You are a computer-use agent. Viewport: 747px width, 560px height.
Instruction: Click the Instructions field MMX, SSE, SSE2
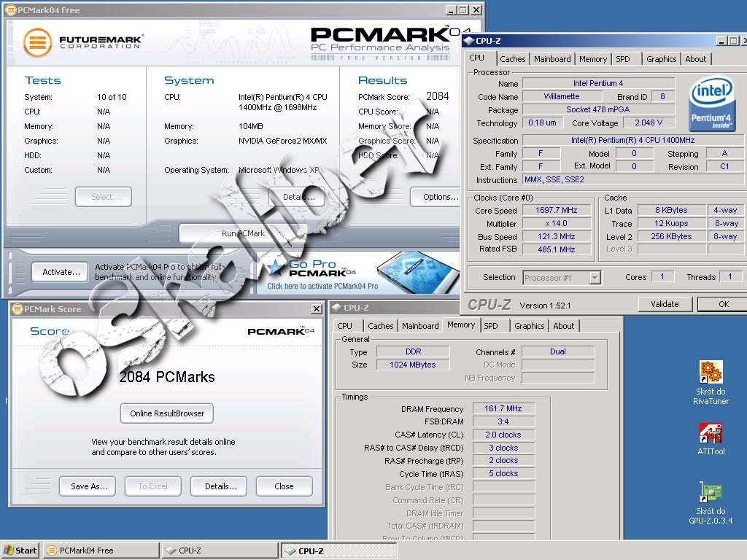click(633, 179)
